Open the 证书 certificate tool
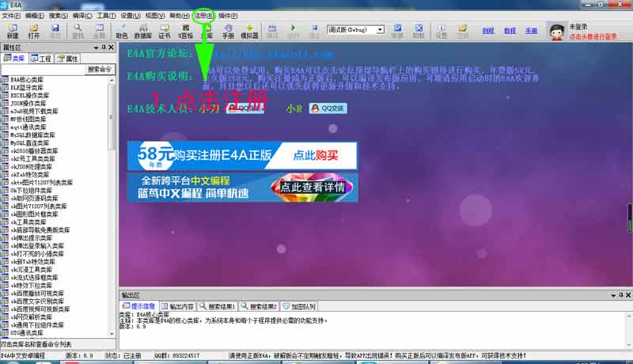 point(165,31)
